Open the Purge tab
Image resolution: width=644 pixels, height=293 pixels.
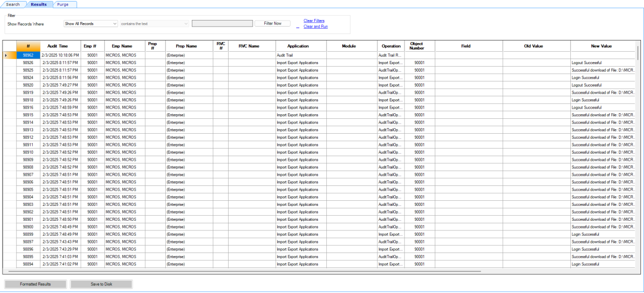click(63, 5)
